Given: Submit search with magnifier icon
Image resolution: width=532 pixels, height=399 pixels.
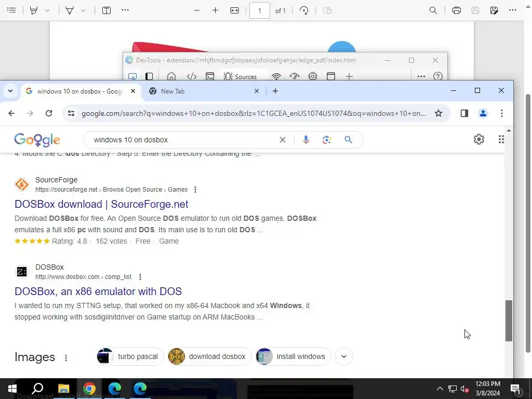Looking at the screenshot, I should [348, 140].
